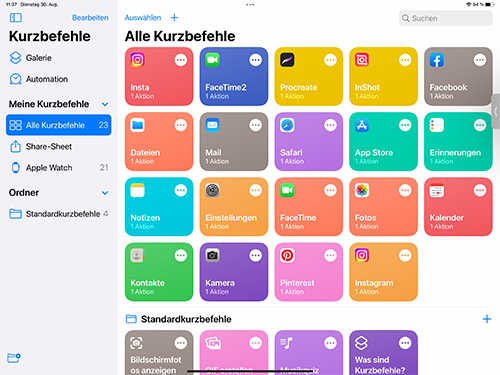This screenshot has width=500, height=375.
Task: Add shortcut to Standardkurzbefehle with plus
Action: (487, 319)
